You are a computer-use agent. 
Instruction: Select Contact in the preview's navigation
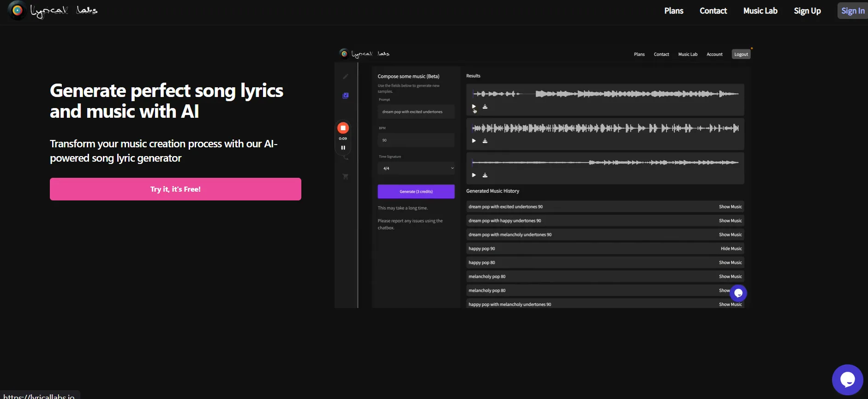[661, 54]
